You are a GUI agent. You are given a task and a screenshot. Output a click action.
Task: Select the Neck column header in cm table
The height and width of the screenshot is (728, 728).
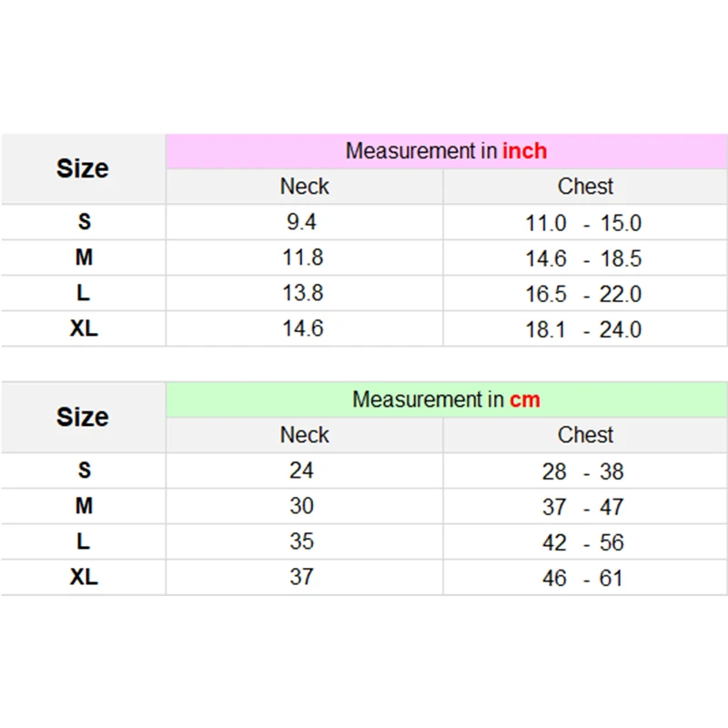[304, 435]
